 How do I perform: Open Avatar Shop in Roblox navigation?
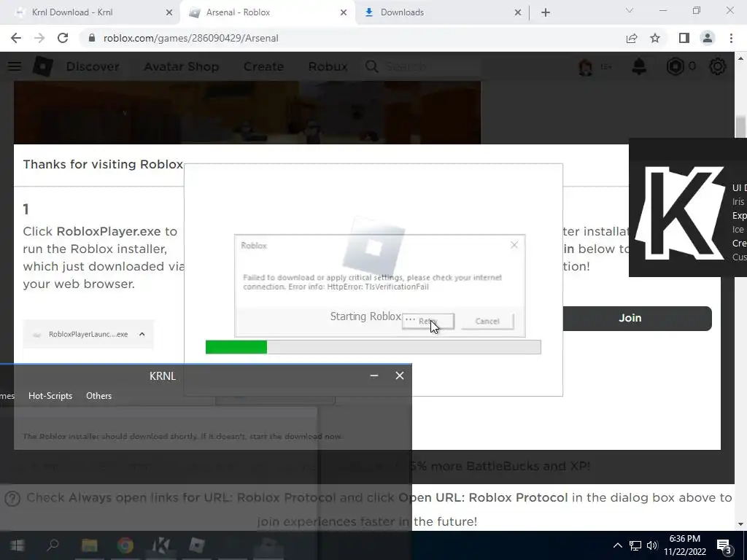182,66
